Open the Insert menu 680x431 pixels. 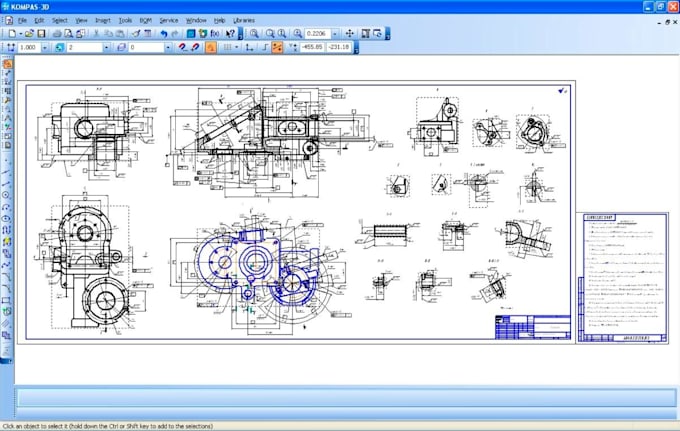click(103, 20)
